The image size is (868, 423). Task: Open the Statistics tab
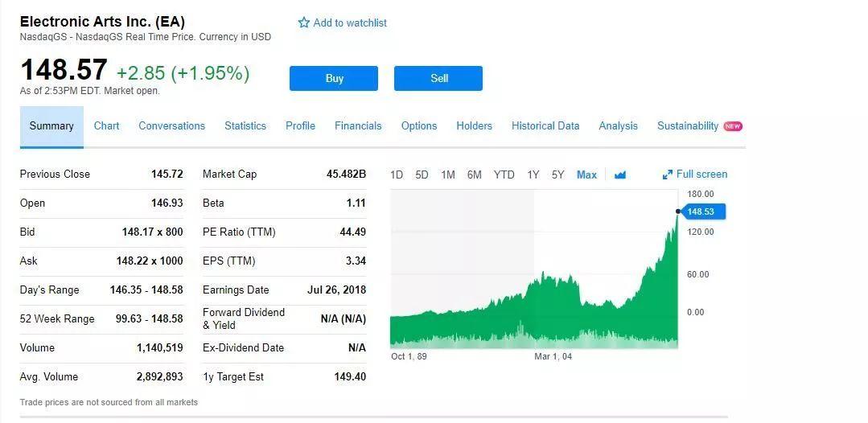(x=245, y=125)
